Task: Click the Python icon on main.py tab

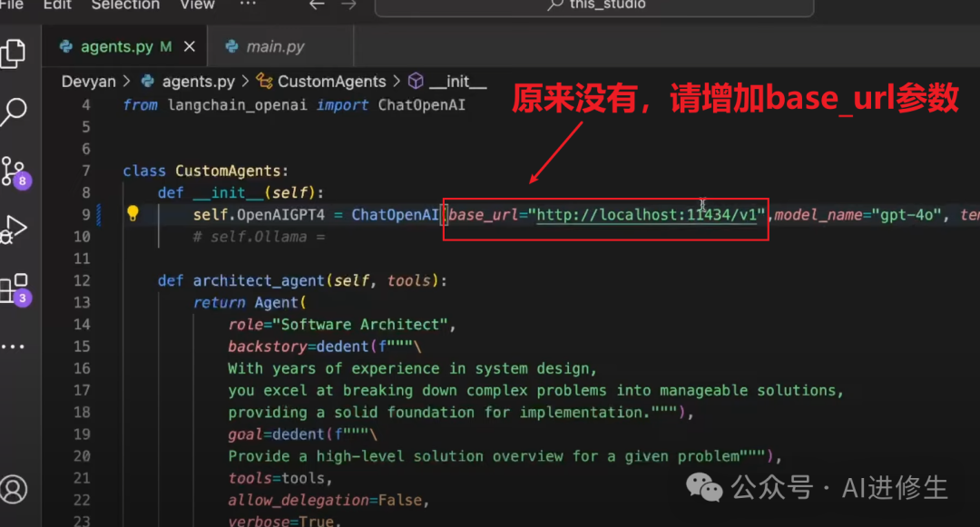Action: pos(231,46)
